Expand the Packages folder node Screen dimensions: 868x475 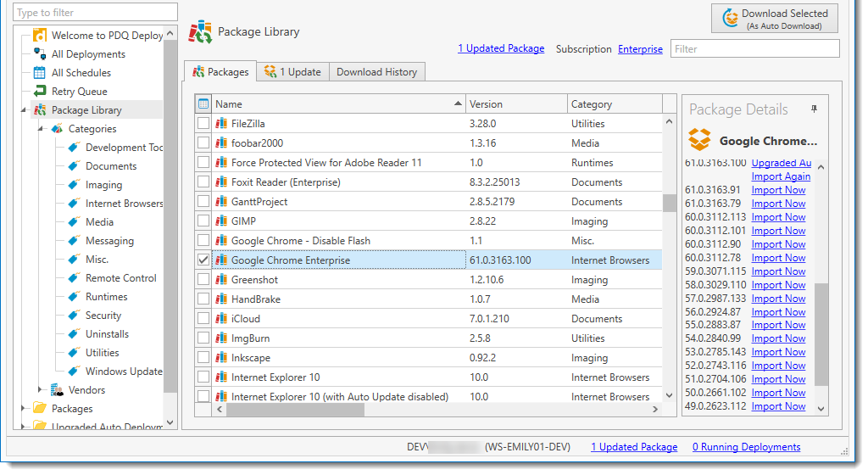(x=22, y=409)
